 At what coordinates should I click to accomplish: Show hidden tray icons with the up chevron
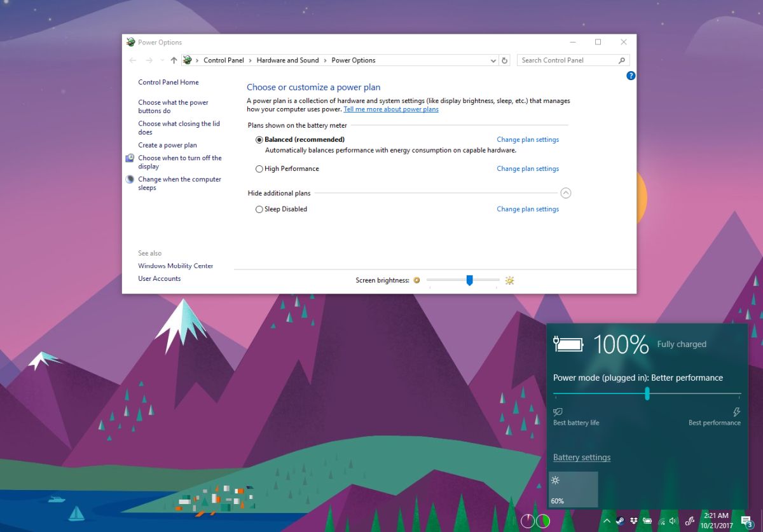coord(607,521)
